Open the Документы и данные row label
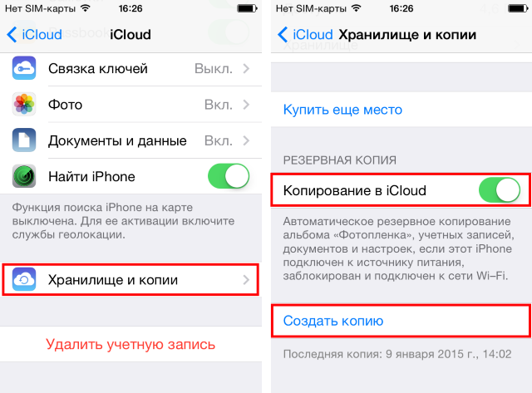Viewport: 532px width, 393px height. click(x=117, y=140)
